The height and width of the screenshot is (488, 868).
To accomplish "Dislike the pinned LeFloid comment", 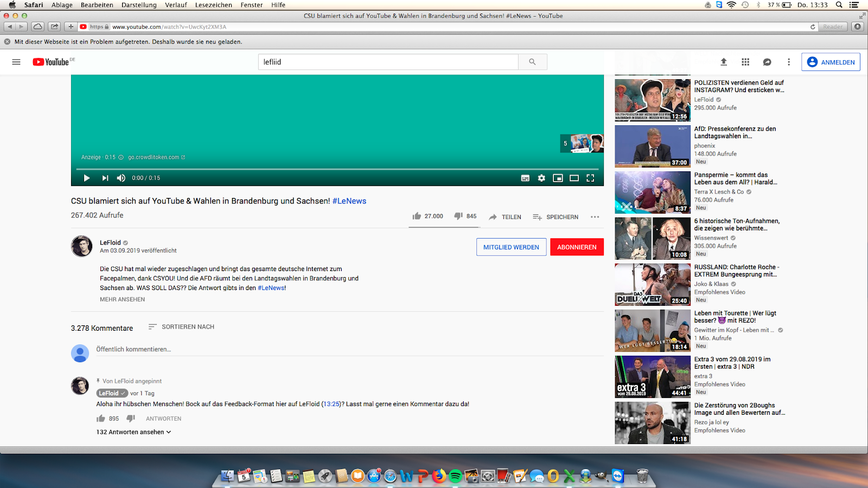I will click(x=131, y=419).
